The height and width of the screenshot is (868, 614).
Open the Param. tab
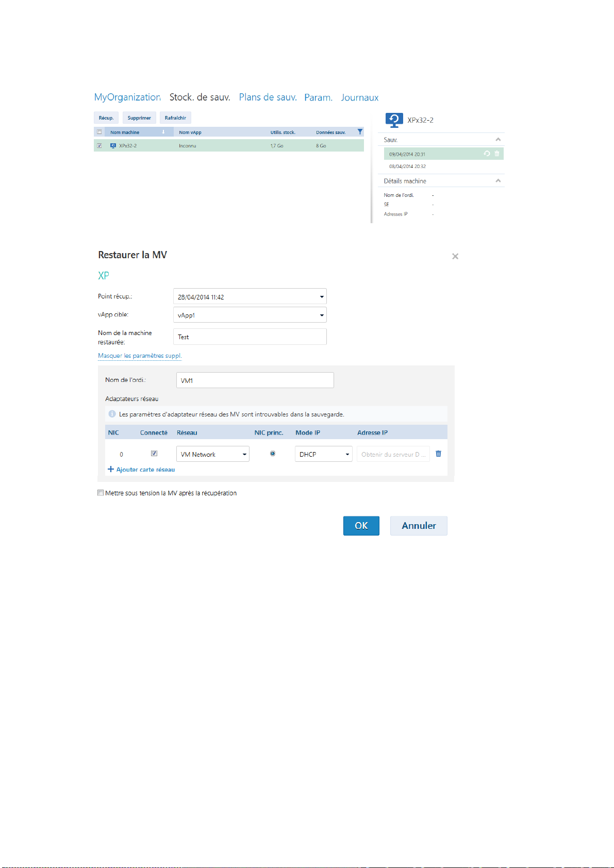(x=318, y=97)
